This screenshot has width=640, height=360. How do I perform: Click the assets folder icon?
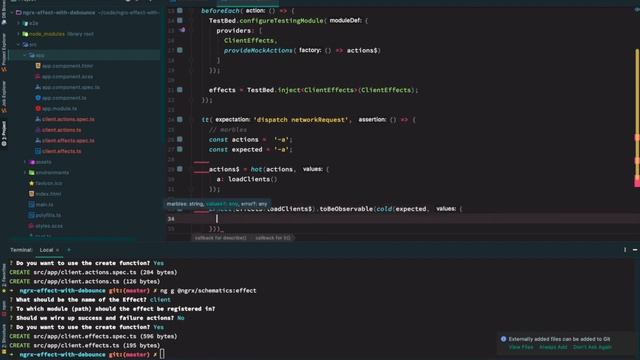tap(31, 162)
